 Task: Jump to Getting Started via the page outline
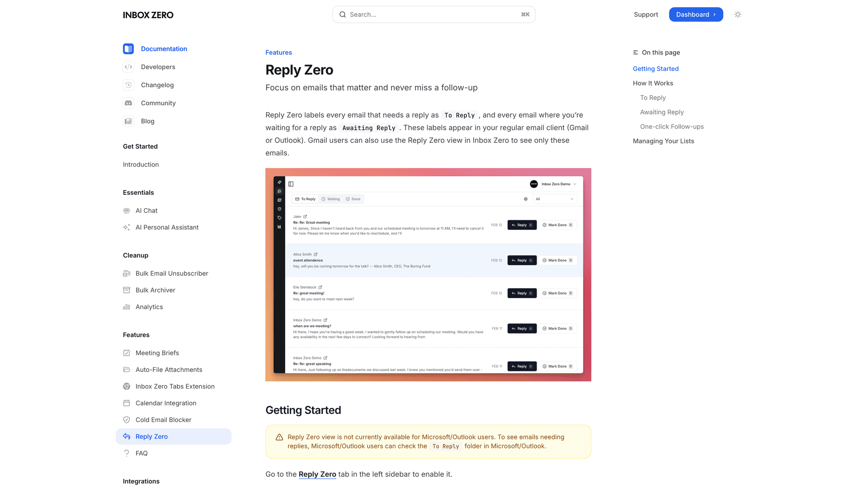[x=656, y=69]
